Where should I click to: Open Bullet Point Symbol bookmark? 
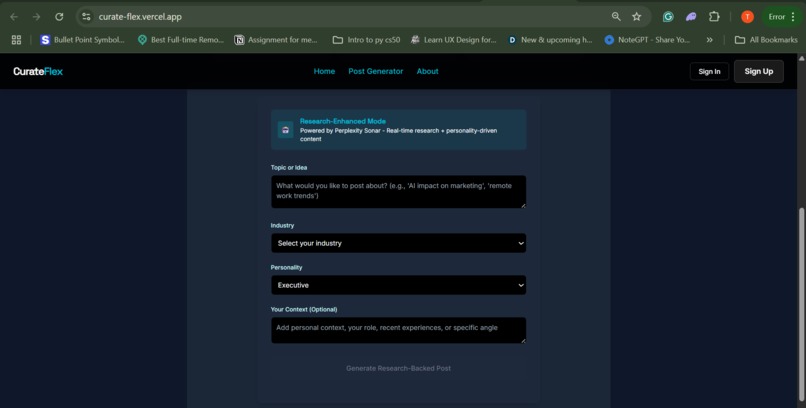click(x=82, y=40)
